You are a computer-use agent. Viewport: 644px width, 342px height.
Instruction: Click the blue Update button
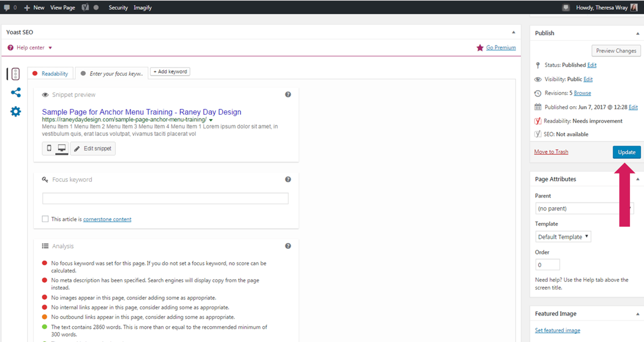click(627, 152)
